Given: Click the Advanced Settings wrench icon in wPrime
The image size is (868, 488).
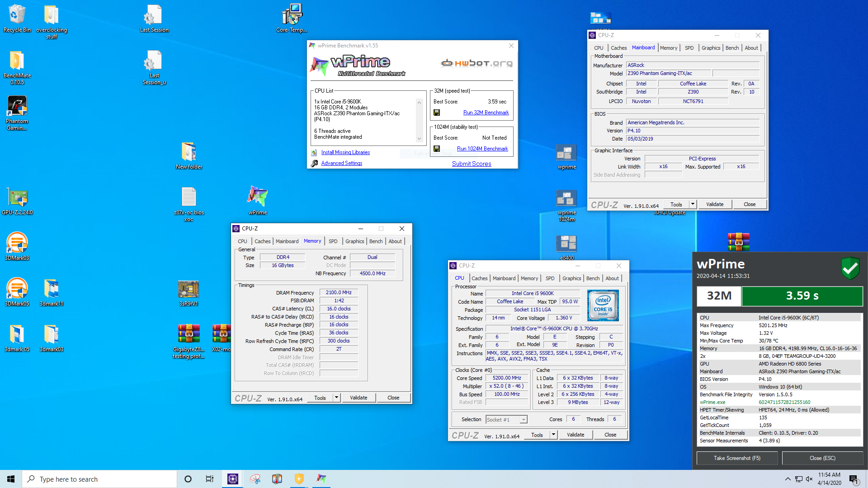Looking at the screenshot, I should 314,163.
